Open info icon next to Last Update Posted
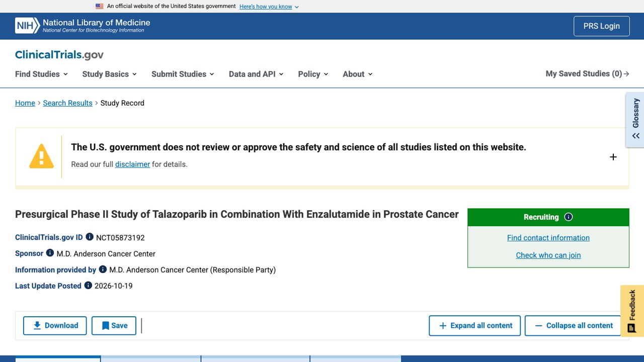Image resolution: width=644 pixels, height=362 pixels. click(88, 285)
